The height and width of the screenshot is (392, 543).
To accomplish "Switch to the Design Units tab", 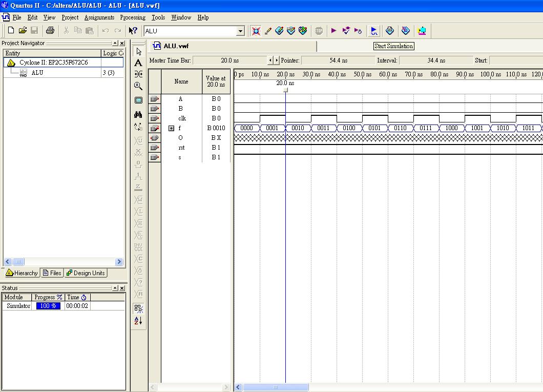I will pos(86,273).
